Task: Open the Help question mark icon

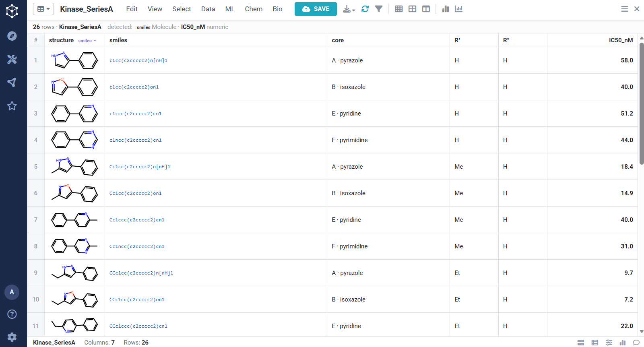Action: (x=12, y=314)
